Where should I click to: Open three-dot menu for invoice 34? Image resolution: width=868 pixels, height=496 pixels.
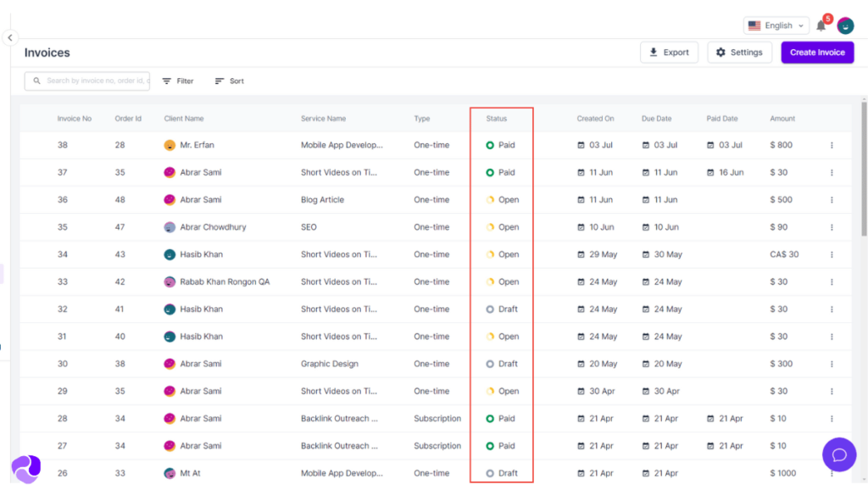(832, 254)
